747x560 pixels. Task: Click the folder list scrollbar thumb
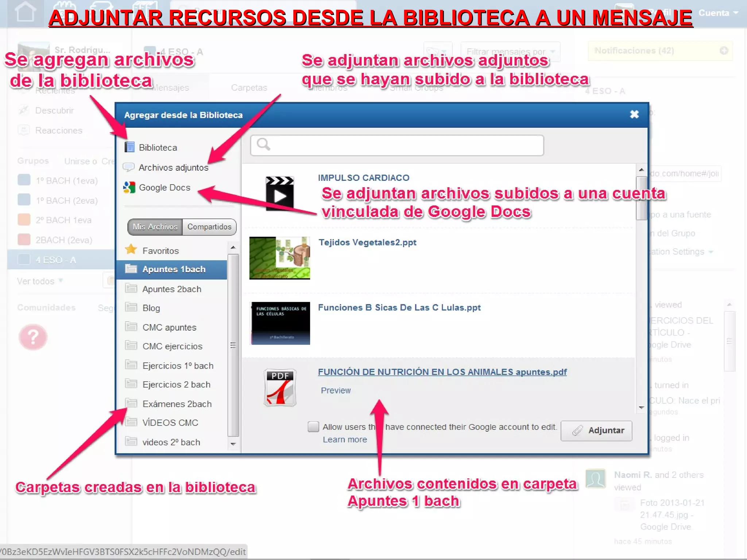click(x=233, y=345)
